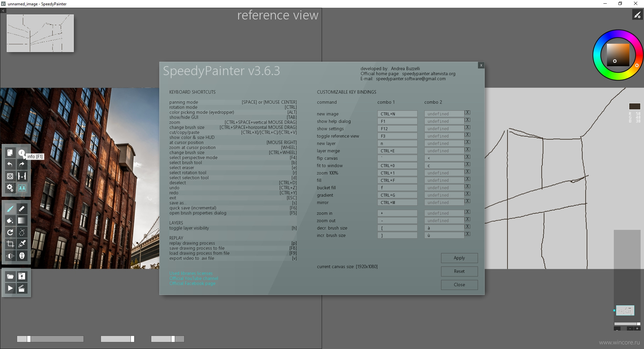Open brush properties icon at top right
Viewport: 644px width, 349px height.
pos(637,15)
